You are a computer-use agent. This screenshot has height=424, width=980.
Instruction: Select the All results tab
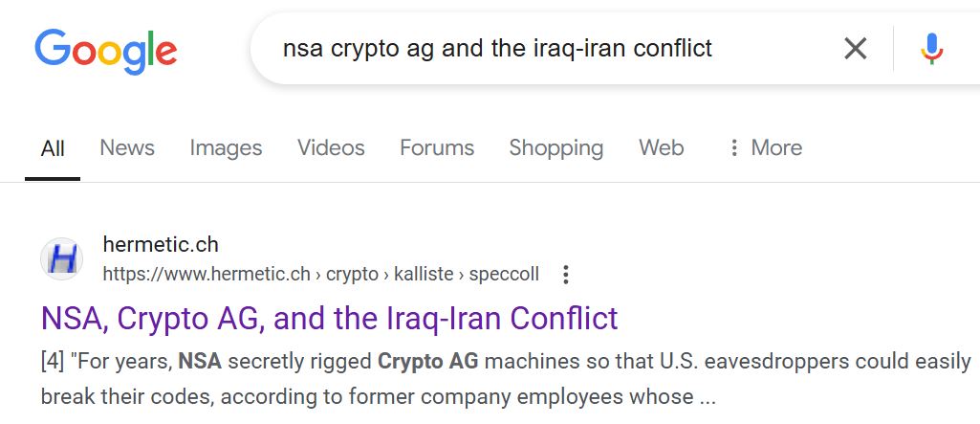(x=53, y=148)
